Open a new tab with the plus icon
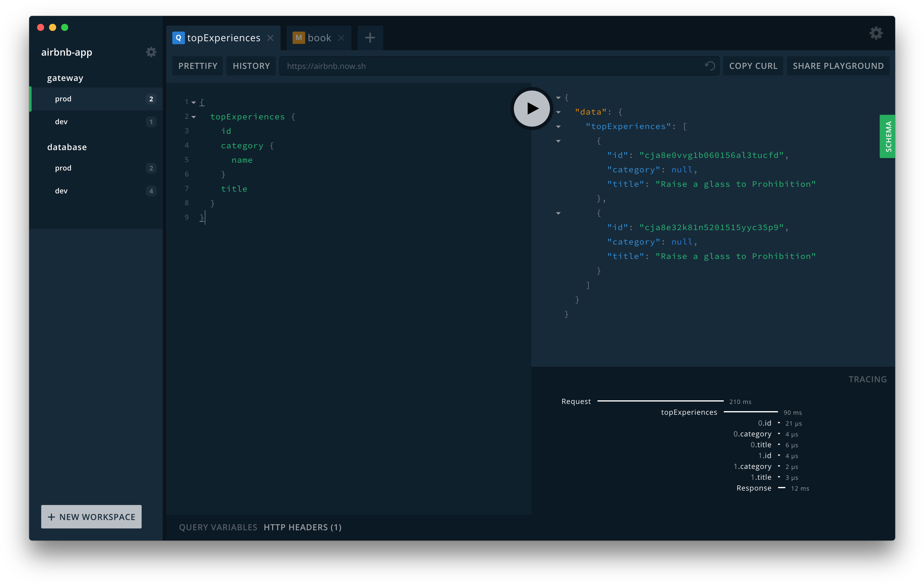 370,37
